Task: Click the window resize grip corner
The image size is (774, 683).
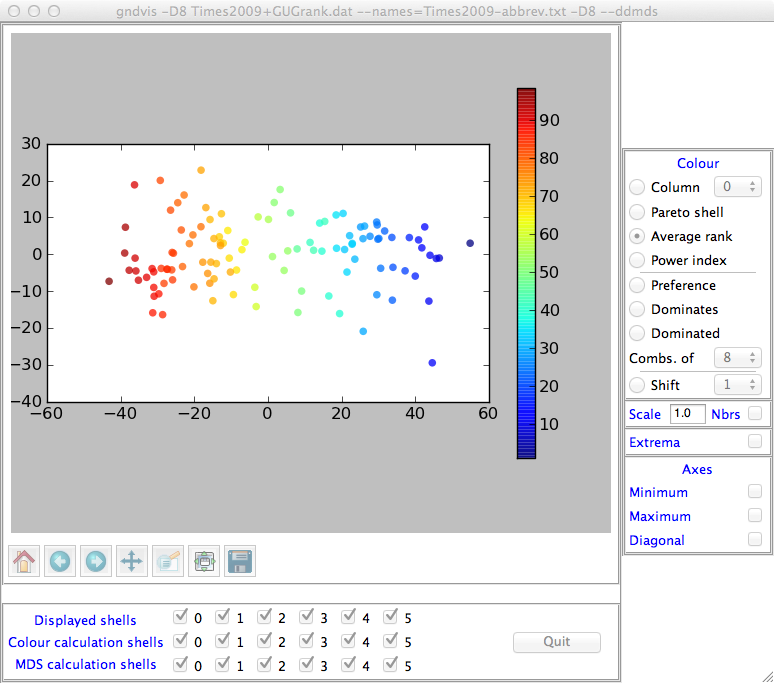Action: (767, 677)
